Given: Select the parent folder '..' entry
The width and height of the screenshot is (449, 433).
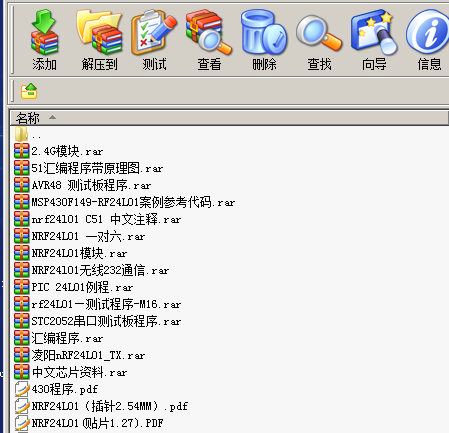Looking at the screenshot, I should (x=28, y=135).
